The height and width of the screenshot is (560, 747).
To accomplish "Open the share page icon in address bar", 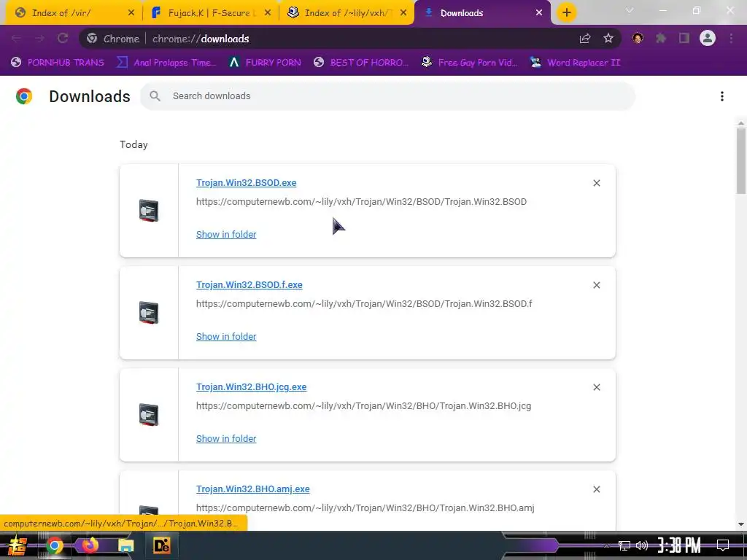I will 585,39.
